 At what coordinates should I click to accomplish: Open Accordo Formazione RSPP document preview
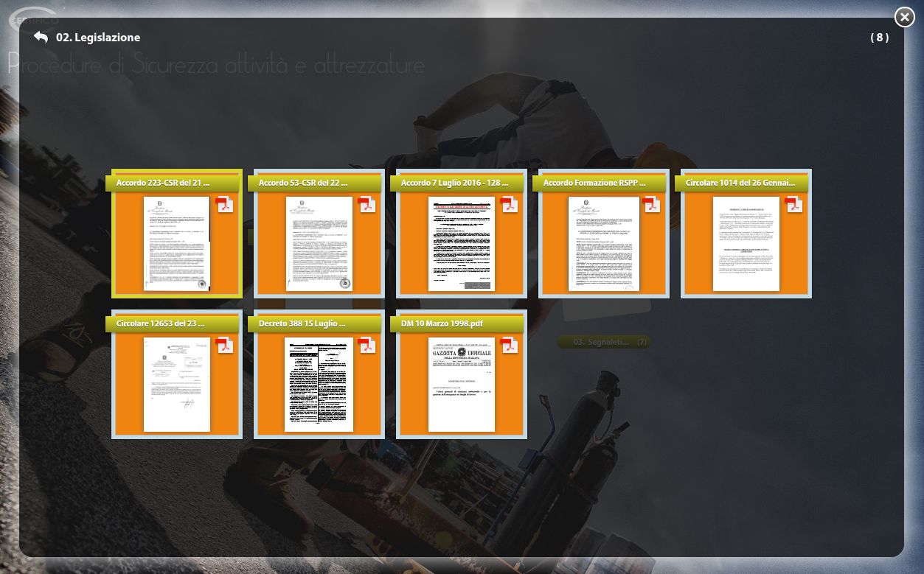(x=604, y=243)
